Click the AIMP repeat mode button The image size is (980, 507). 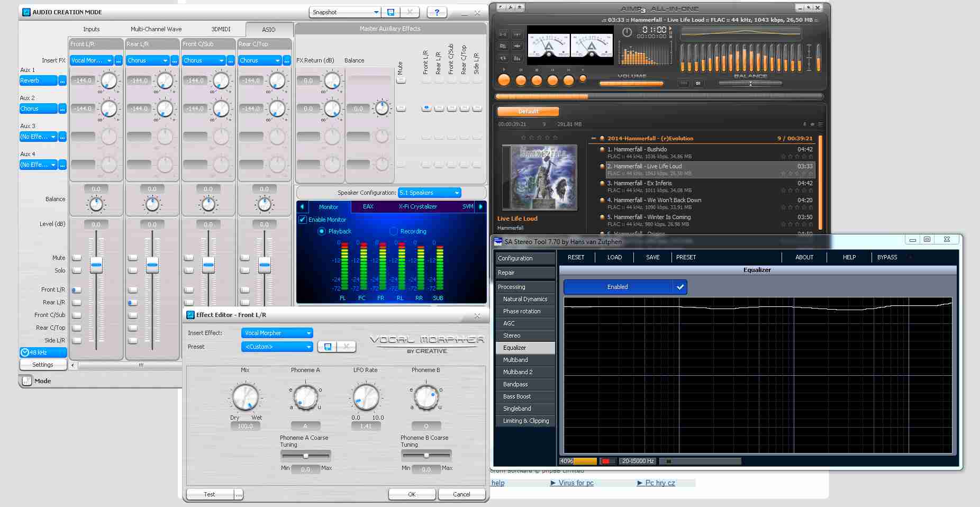pos(503,58)
